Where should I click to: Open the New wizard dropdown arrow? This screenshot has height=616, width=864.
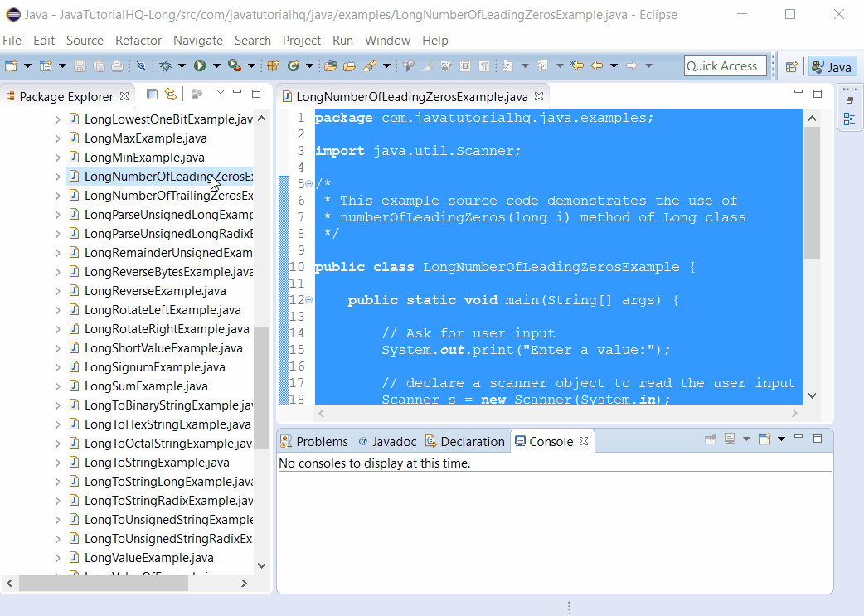(x=27, y=66)
